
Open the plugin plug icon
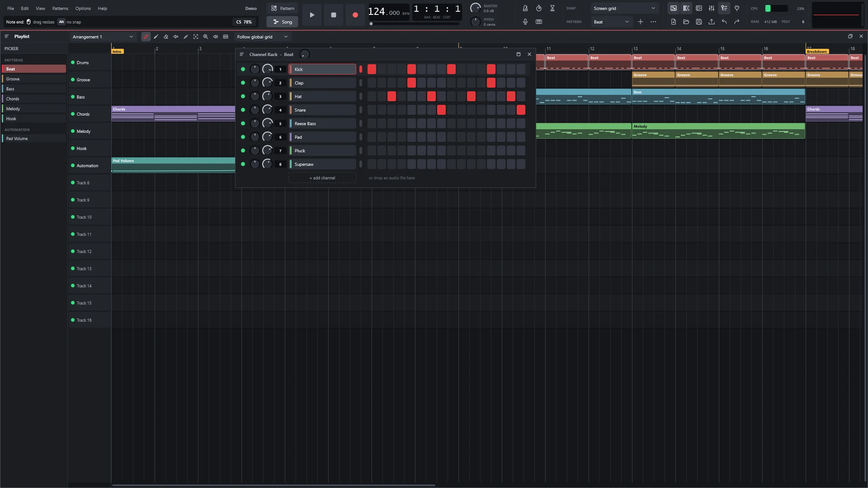point(737,9)
